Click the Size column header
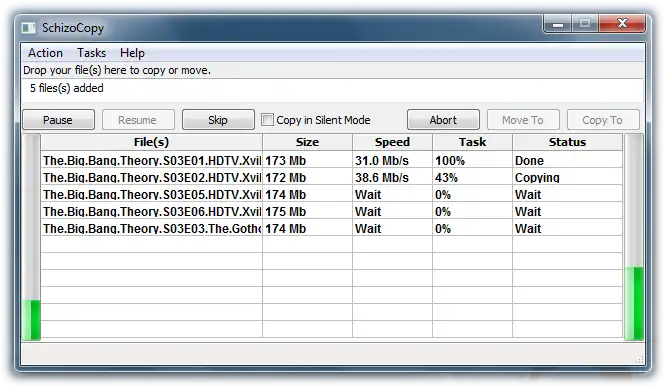The image size is (665, 387). click(307, 142)
